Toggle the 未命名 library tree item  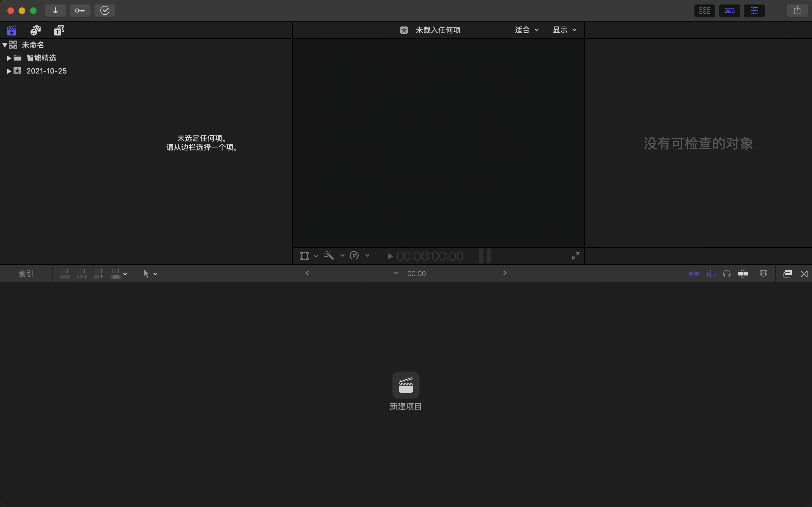(x=4, y=45)
